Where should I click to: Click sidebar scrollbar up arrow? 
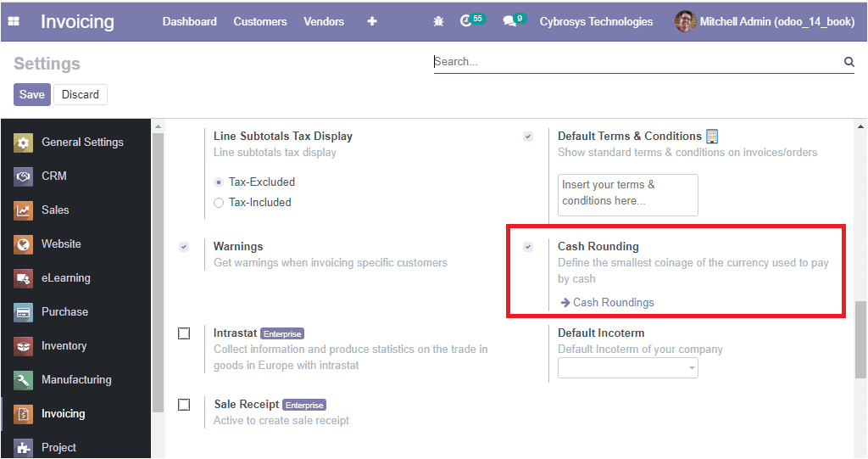(158, 126)
